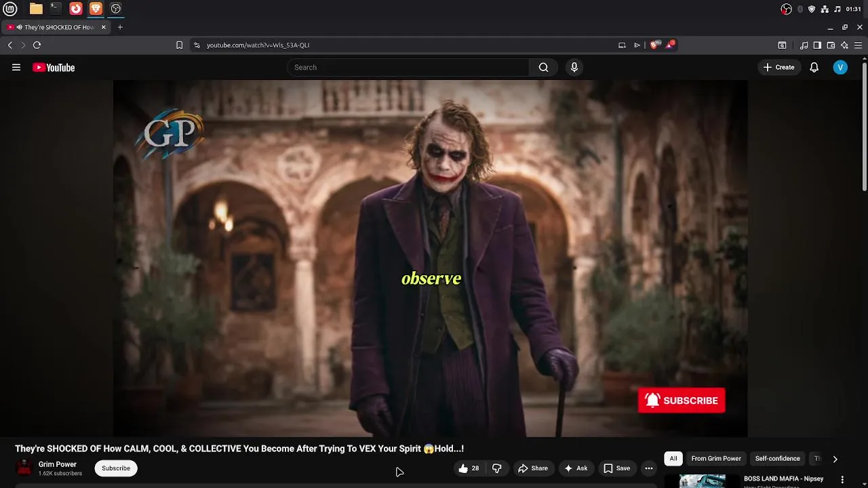The height and width of the screenshot is (488, 868).
Task: Click the youtube.com address bar URL
Action: (x=258, y=45)
